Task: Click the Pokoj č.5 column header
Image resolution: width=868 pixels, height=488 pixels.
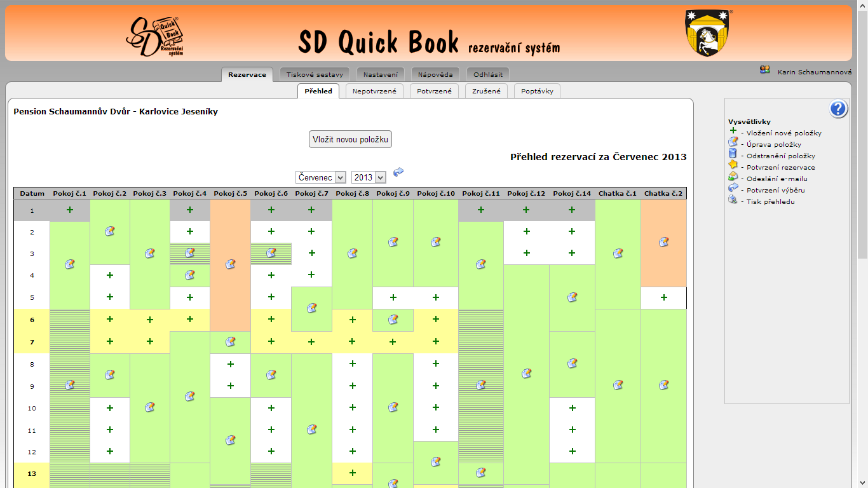Action: [231, 193]
